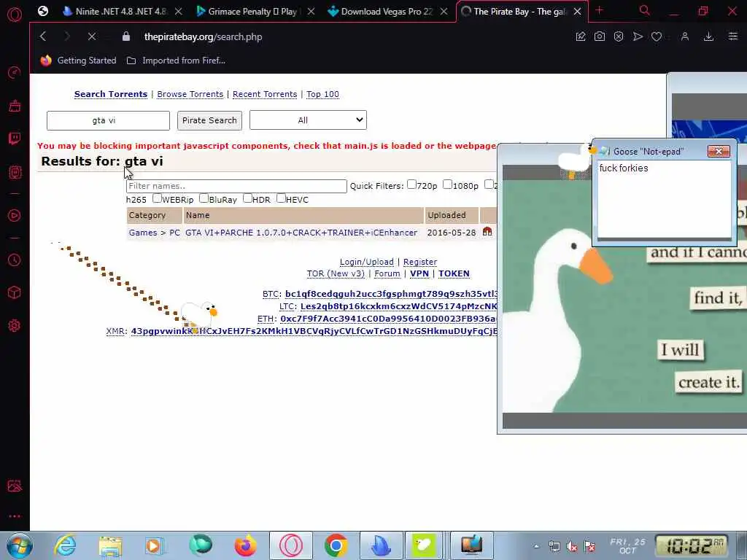747x560 pixels.
Task: Open History clock icon in sidebar
Action: 15,260
